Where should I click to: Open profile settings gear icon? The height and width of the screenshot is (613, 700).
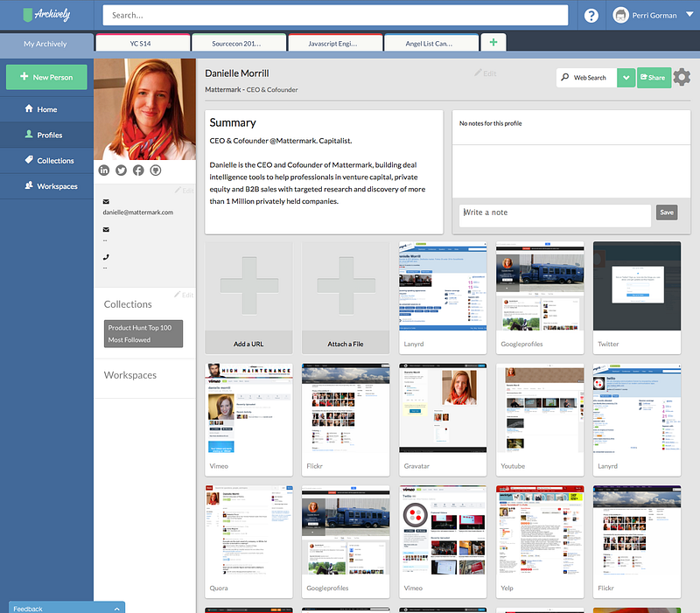pos(682,77)
